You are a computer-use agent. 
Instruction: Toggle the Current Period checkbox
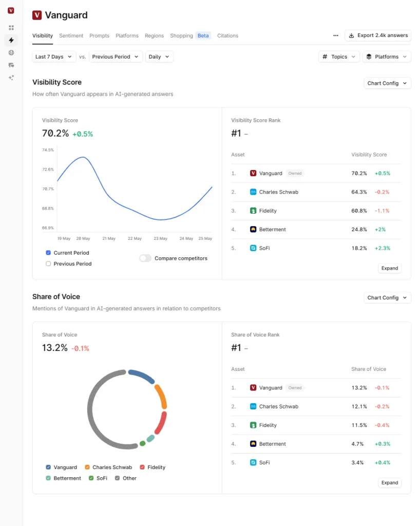tap(48, 253)
